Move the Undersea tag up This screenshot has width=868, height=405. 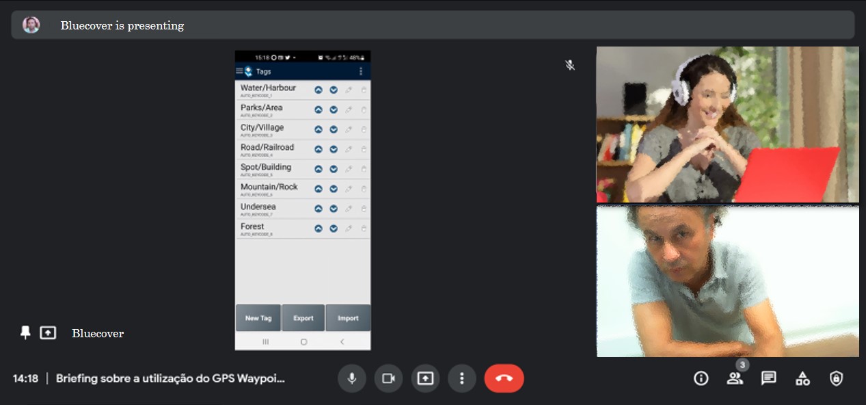[318, 209]
